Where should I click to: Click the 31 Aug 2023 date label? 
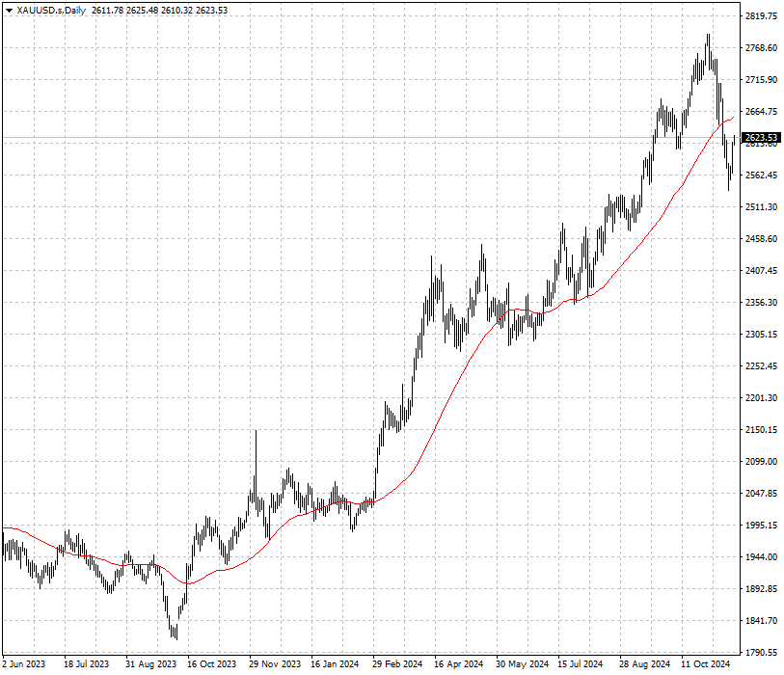(150, 664)
